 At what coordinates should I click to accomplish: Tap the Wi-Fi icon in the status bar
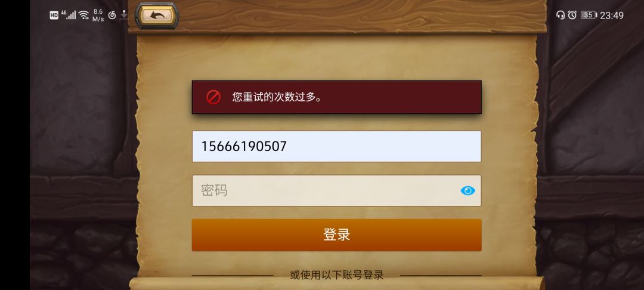[x=84, y=15]
